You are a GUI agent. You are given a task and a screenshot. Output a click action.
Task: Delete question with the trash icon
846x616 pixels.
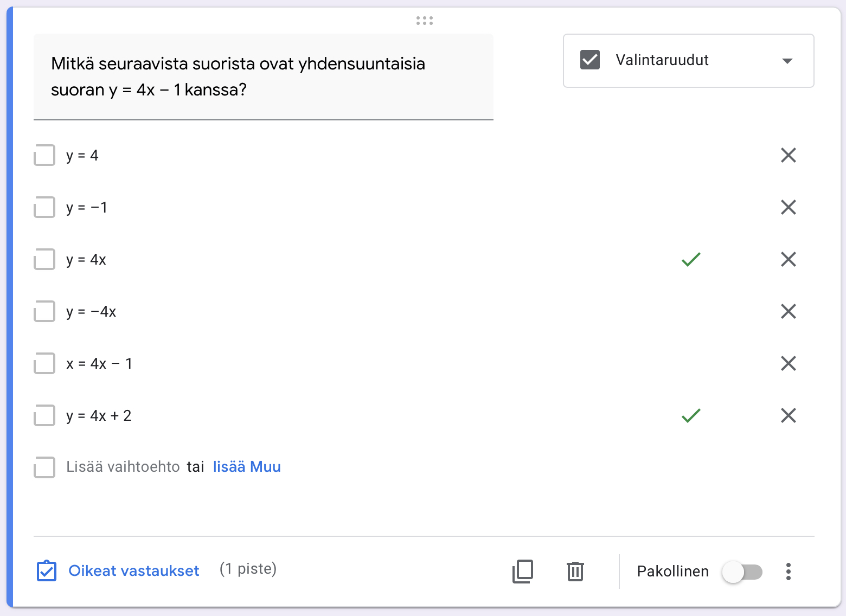(x=575, y=572)
